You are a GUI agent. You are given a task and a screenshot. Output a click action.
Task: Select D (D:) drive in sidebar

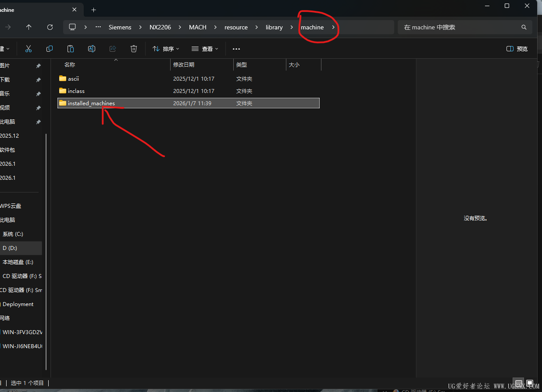pos(21,248)
